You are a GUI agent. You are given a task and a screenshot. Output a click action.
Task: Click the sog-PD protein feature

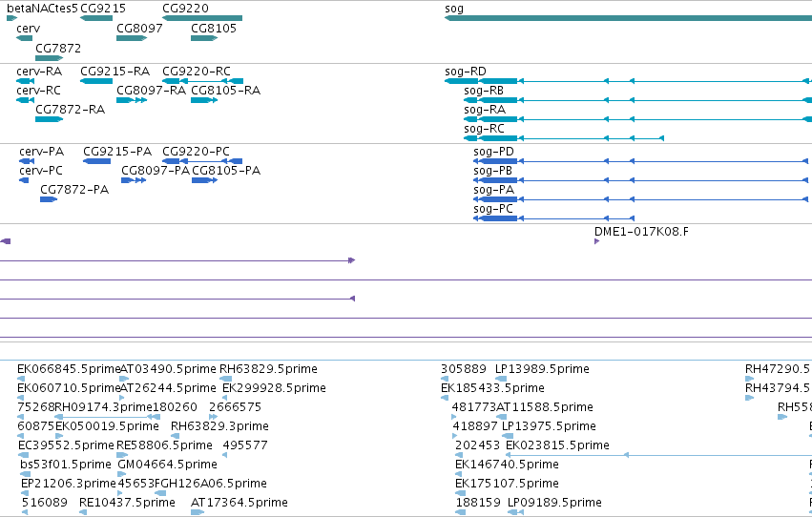[x=640, y=161]
